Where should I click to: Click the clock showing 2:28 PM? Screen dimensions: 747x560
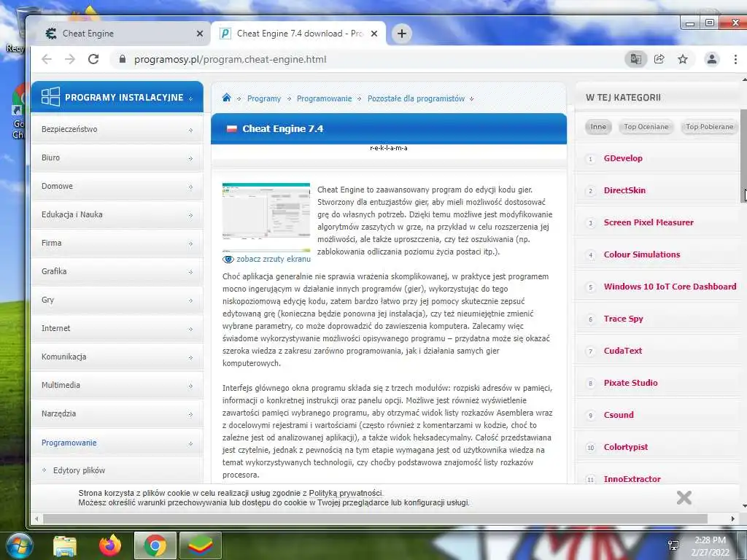tap(710, 540)
